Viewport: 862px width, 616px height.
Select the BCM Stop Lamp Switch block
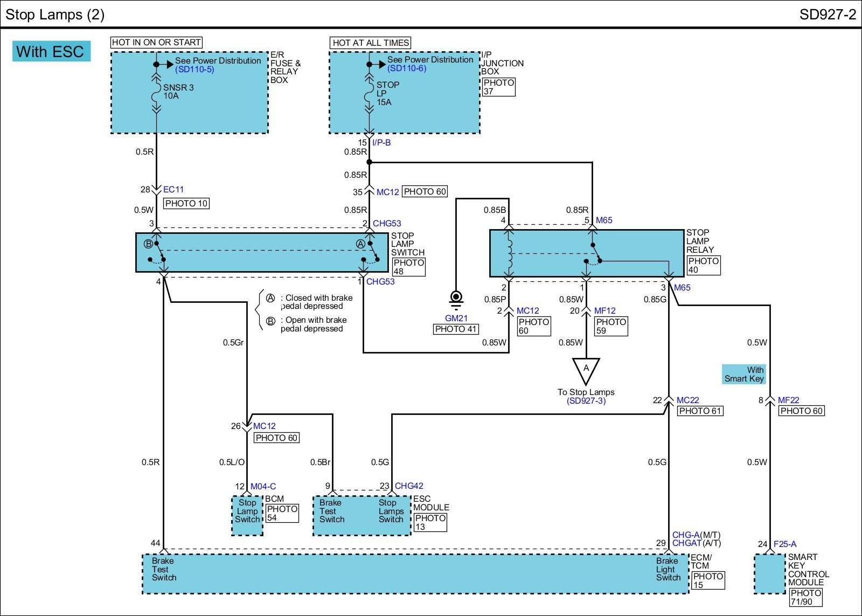coord(247,516)
